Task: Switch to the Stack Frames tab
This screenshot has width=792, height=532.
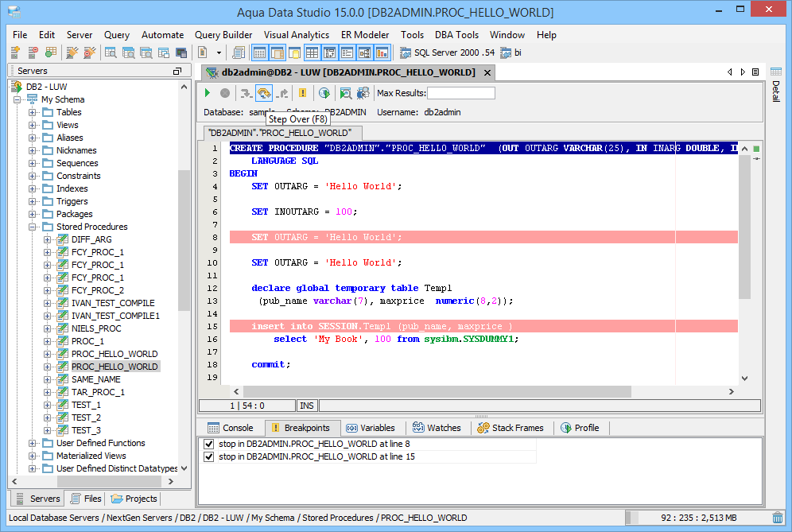Action: 511,428
